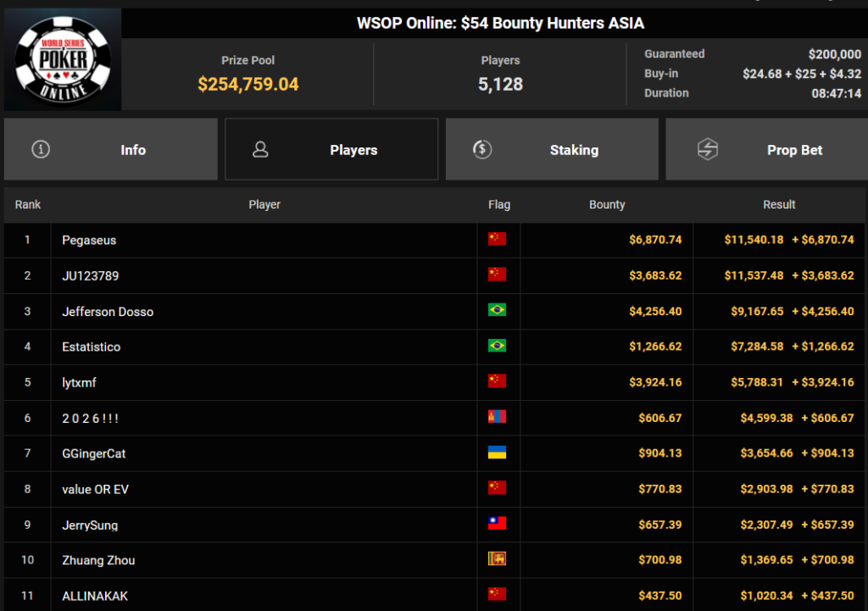Select player value OR EV
Screen dimensions: 868x611
tap(95, 489)
